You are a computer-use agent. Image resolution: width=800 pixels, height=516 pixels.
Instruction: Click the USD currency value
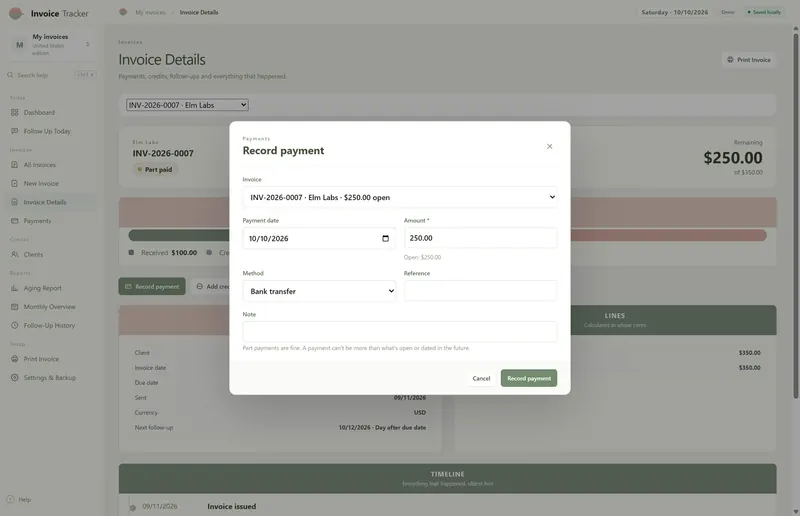click(x=419, y=412)
